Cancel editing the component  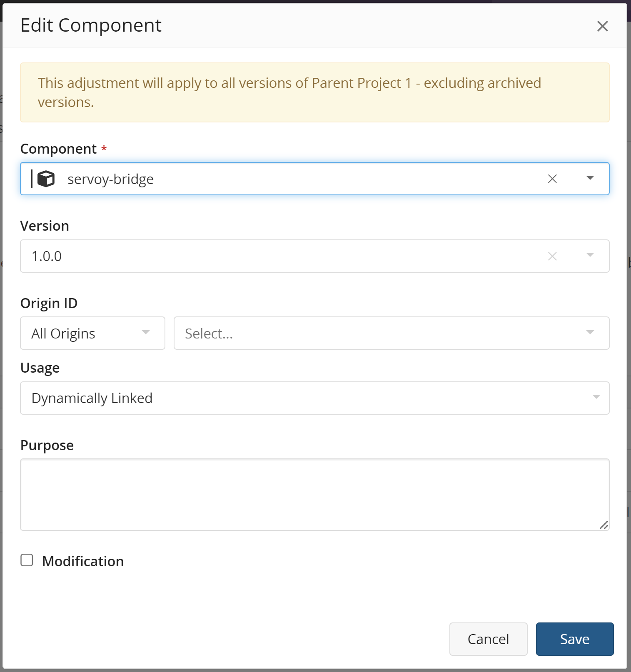tap(489, 639)
